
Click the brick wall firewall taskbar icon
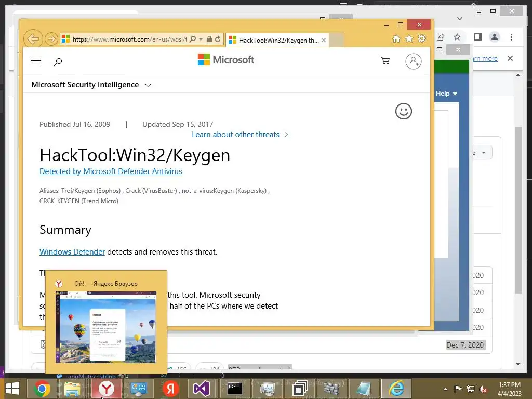click(x=331, y=389)
